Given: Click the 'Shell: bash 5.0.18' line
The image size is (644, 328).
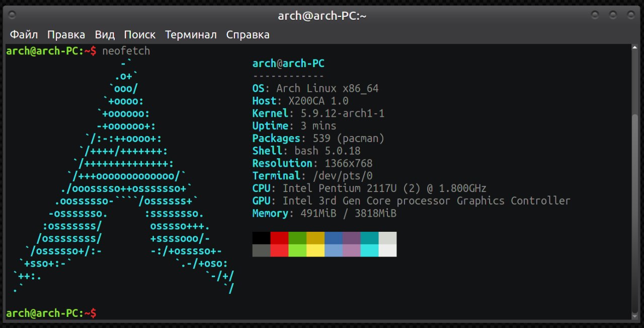Looking at the screenshot, I should [x=306, y=151].
